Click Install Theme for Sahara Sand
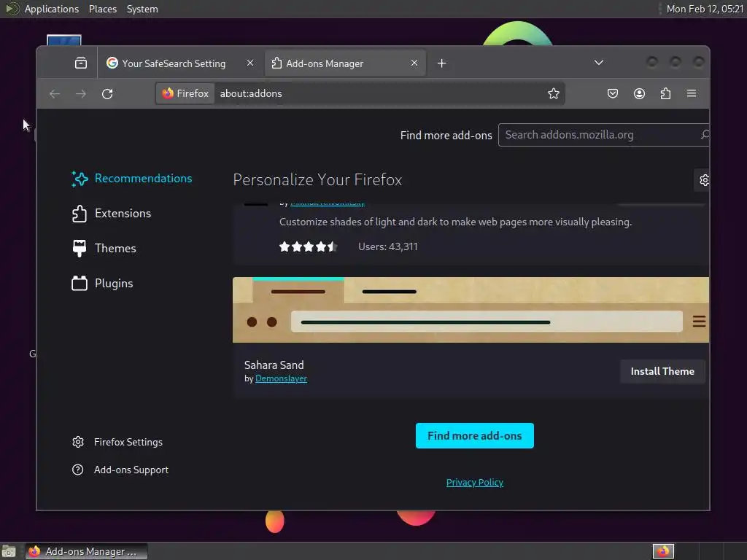 662,371
